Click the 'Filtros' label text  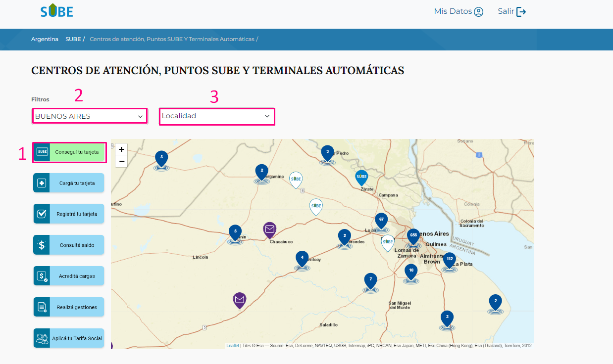[40, 99]
